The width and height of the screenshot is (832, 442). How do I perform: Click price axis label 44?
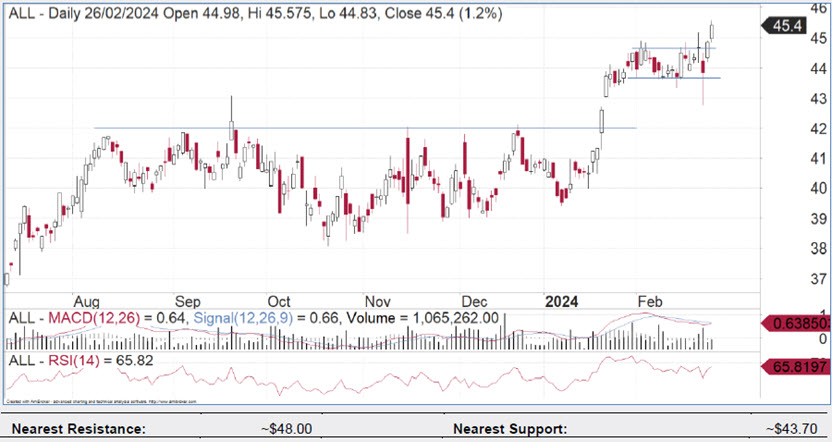pyautogui.click(x=818, y=68)
